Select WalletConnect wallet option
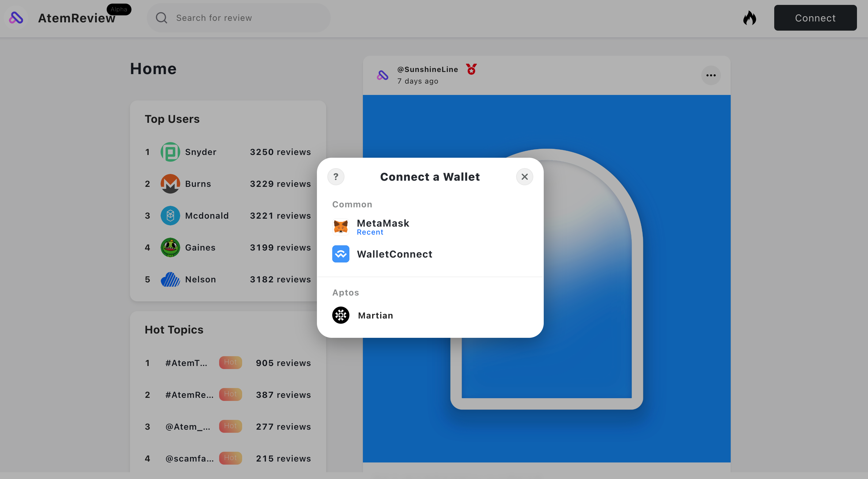 click(394, 254)
